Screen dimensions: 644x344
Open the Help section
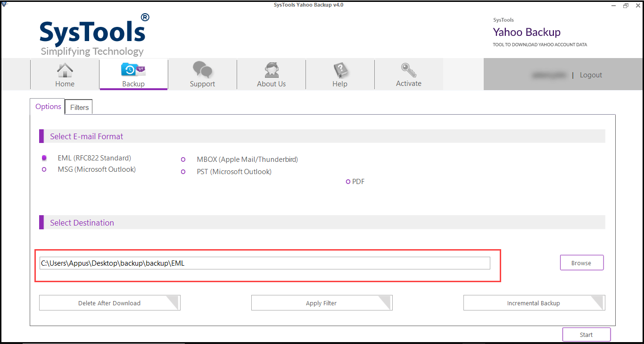[x=340, y=75]
